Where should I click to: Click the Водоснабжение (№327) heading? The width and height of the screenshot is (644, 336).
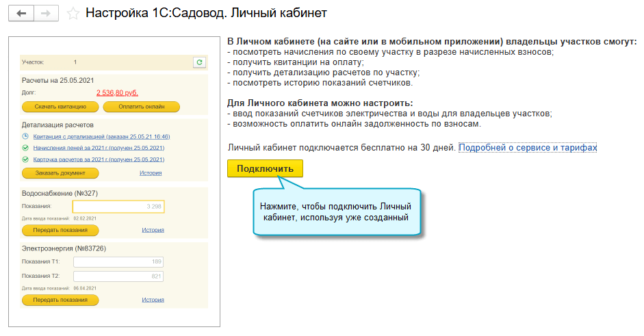pos(60,193)
